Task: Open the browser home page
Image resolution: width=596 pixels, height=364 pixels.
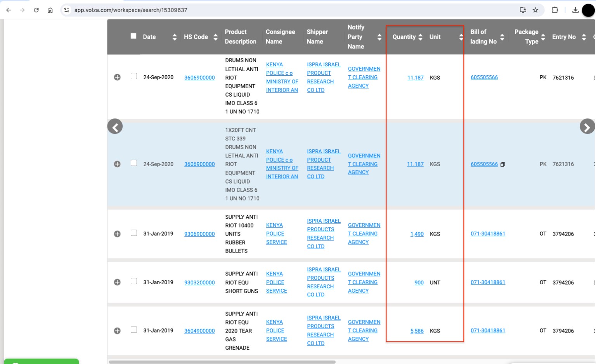Action: coord(50,10)
